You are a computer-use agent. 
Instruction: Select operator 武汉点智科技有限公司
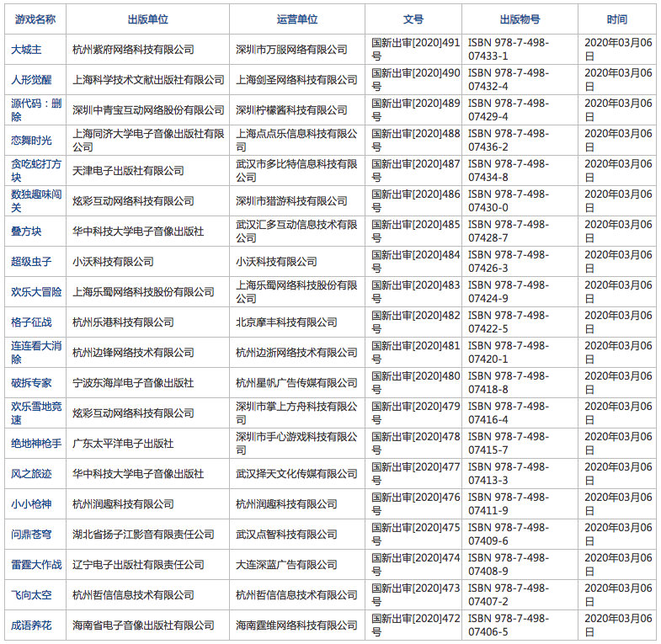coord(286,535)
